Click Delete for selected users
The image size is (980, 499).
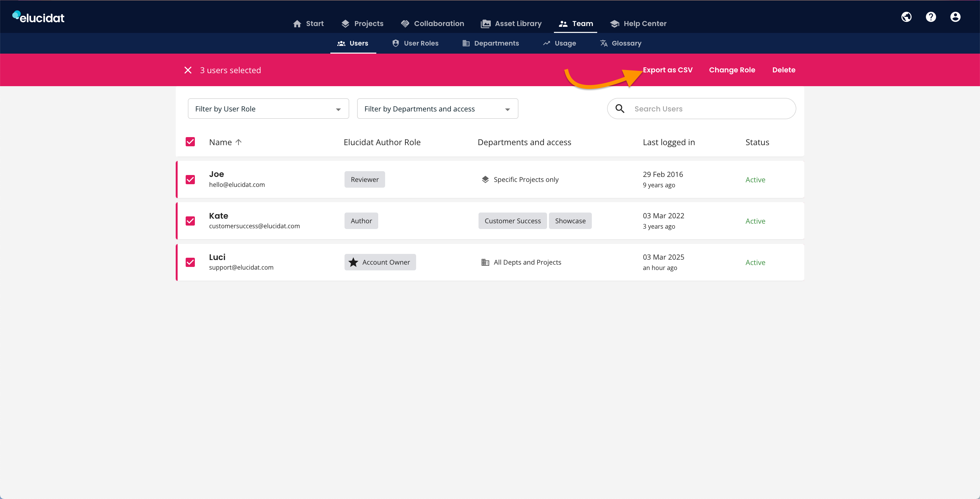[x=784, y=70]
